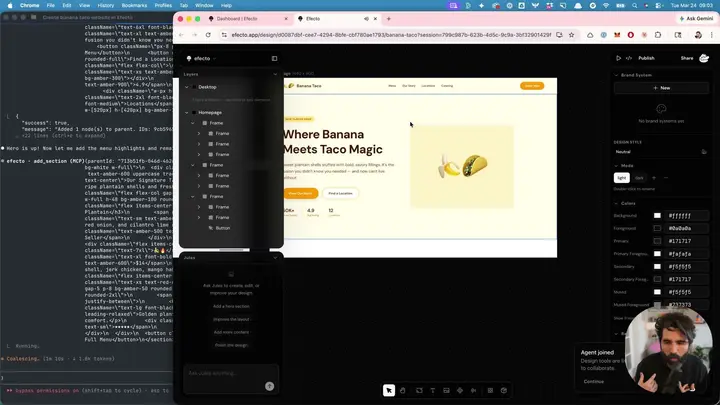The height and width of the screenshot is (405, 720).
Task: Bookmark this page with the star icon
Action: coord(571,35)
